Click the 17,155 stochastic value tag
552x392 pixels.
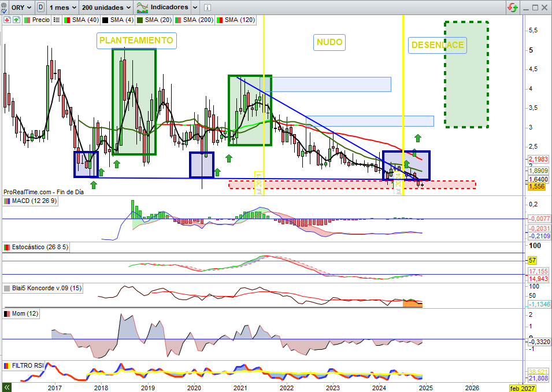tap(539, 271)
